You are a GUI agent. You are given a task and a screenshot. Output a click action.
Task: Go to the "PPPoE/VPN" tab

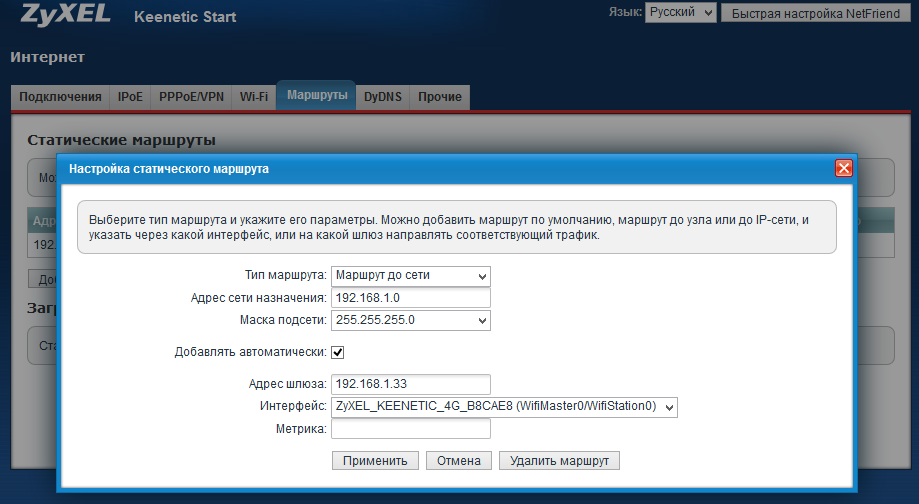pyautogui.click(x=191, y=97)
